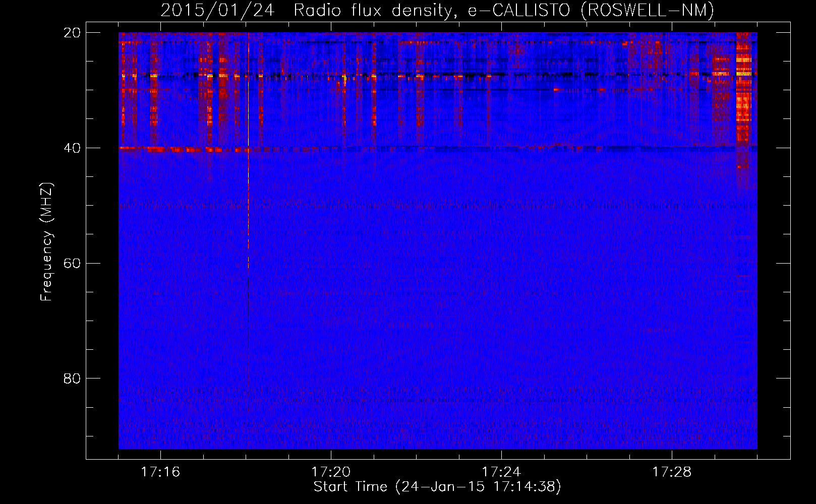Click the 40 MHz frequency tick label
Viewport: 816px width, 504px height.
tap(72, 148)
